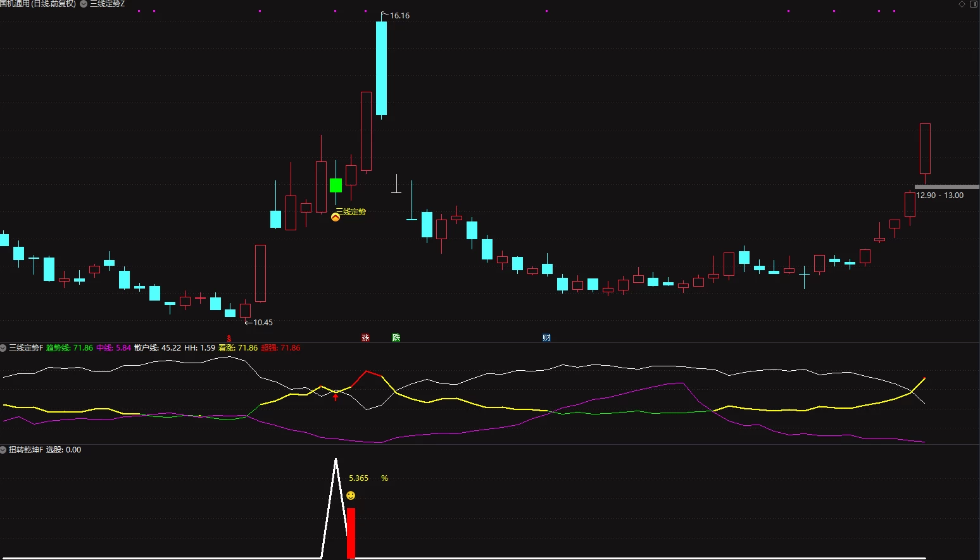
Task: Click the 5.365 percentage value label
Action: (x=358, y=478)
